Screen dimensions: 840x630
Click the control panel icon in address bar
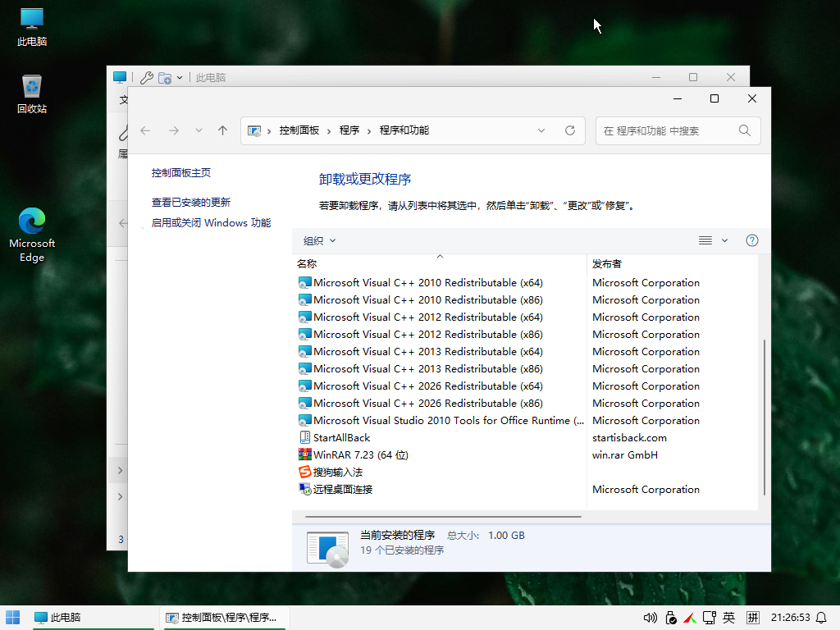tap(254, 130)
